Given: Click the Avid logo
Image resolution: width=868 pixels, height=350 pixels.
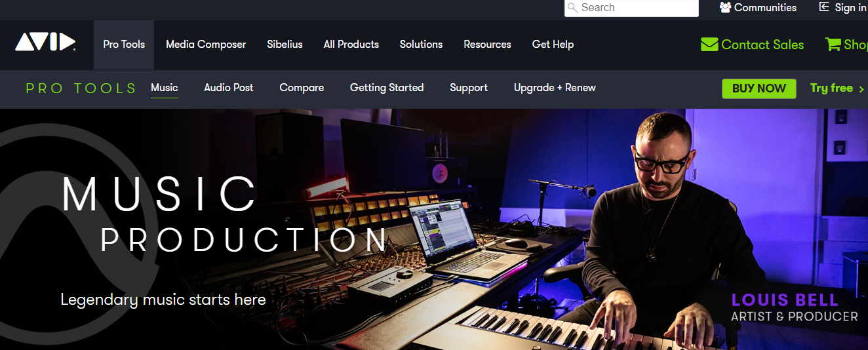Looking at the screenshot, I should click(45, 43).
